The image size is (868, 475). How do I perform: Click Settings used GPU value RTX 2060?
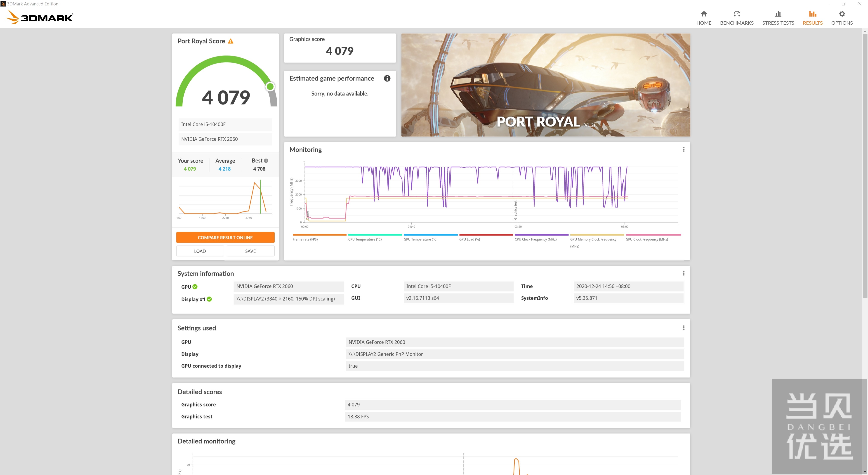[514, 342]
